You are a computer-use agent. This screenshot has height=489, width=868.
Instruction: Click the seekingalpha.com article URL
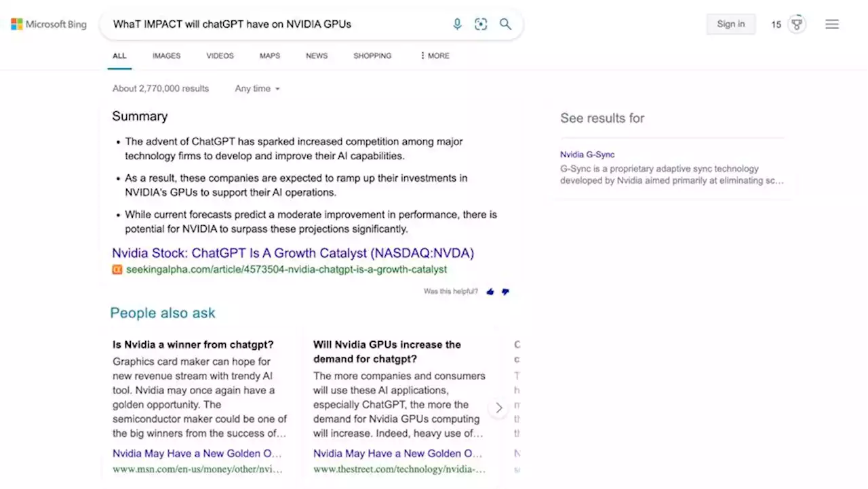(286, 269)
